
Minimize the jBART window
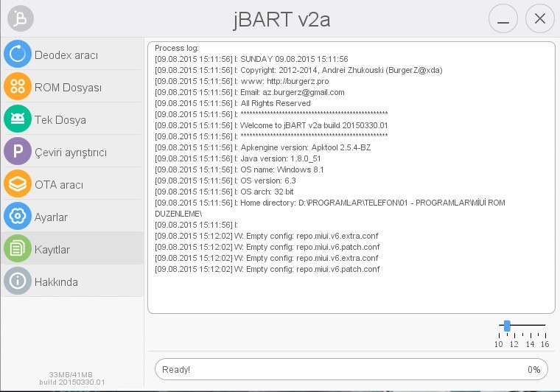point(503,18)
